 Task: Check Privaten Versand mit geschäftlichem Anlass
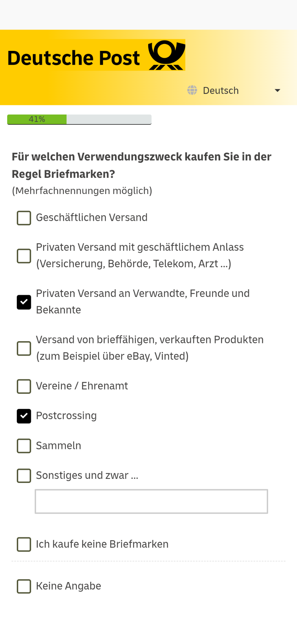click(24, 256)
